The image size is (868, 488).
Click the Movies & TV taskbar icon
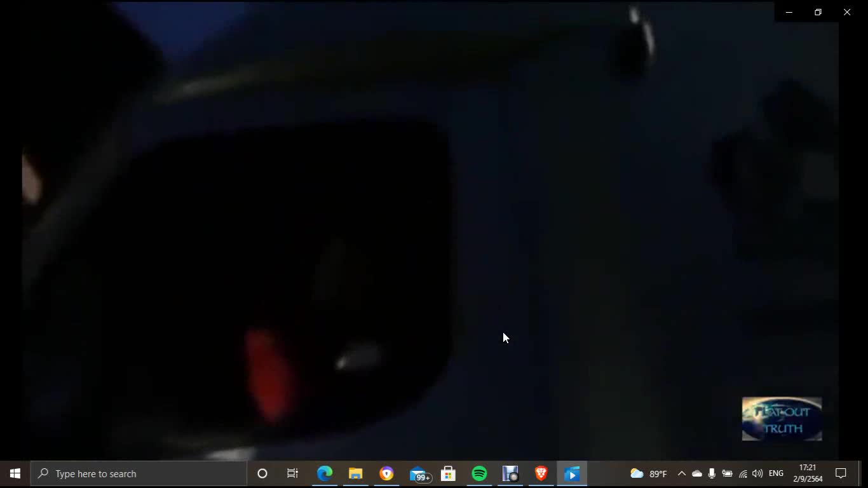coord(572,473)
